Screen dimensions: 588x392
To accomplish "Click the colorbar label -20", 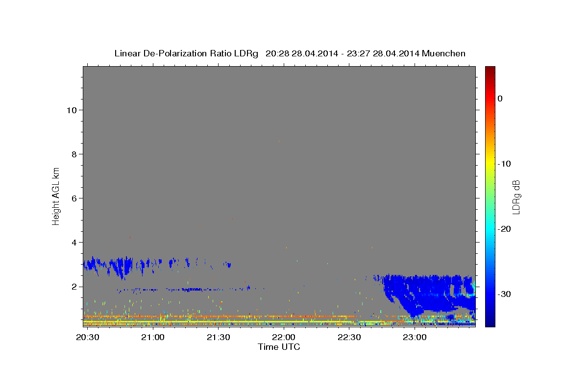I will click(x=505, y=229).
